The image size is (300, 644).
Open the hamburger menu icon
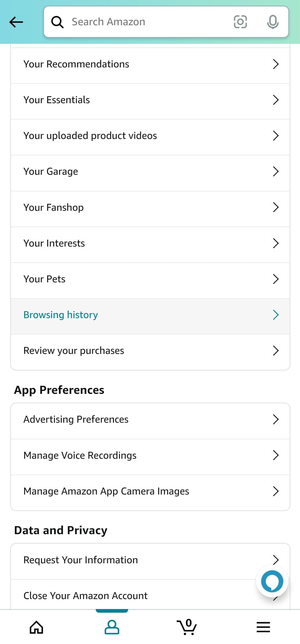(263, 627)
